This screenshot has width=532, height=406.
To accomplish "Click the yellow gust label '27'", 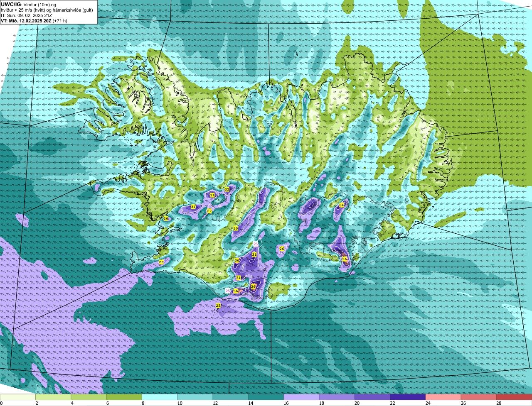I will (209, 211).
